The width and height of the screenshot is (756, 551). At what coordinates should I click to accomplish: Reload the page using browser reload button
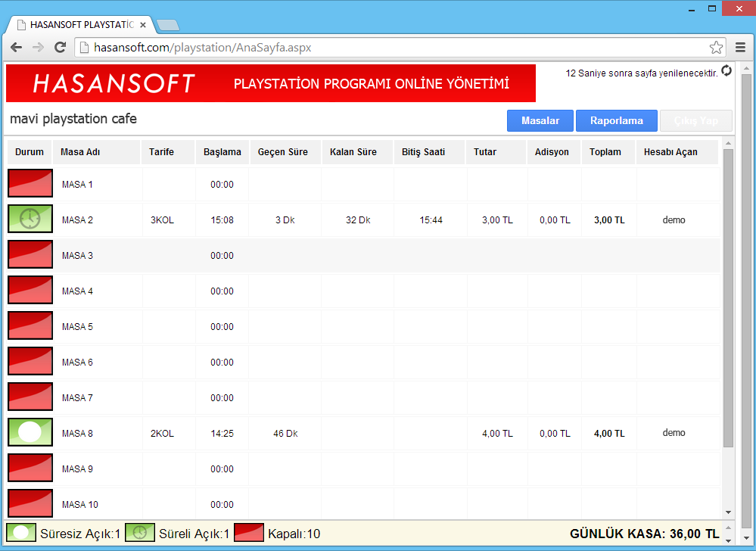pos(61,48)
